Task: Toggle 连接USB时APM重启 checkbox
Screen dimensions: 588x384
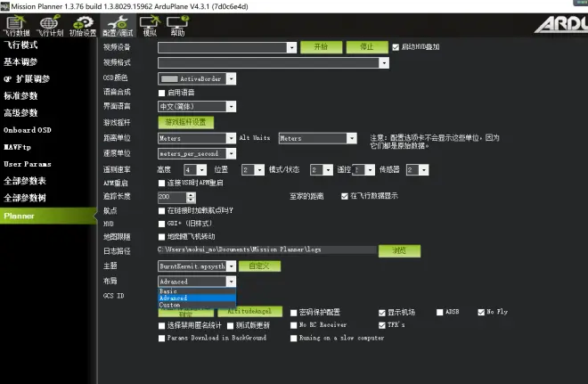Action: [161, 183]
